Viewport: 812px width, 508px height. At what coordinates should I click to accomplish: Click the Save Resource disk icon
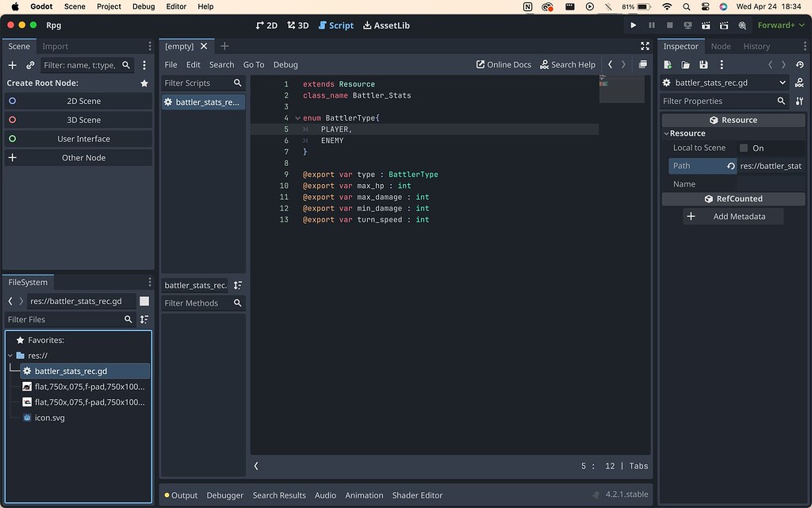703,64
